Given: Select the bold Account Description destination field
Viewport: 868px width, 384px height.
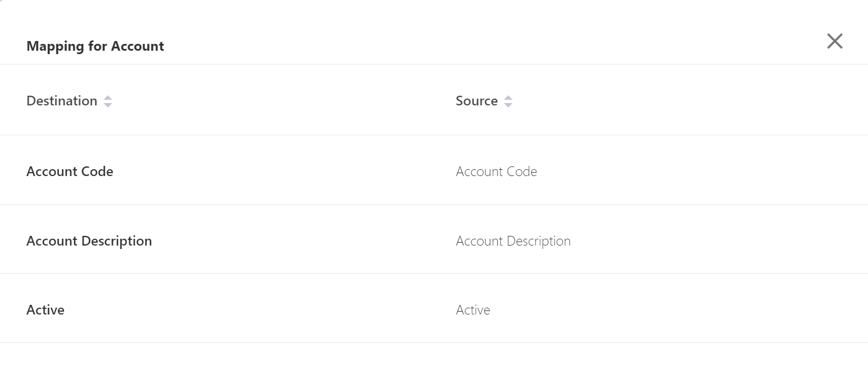Looking at the screenshot, I should pos(89,241).
